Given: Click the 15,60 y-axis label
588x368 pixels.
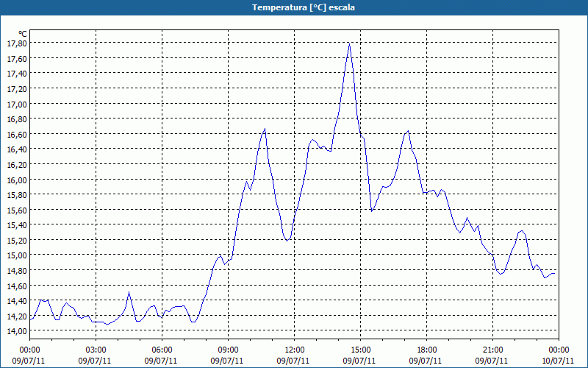Looking at the screenshot, I should pos(17,210).
